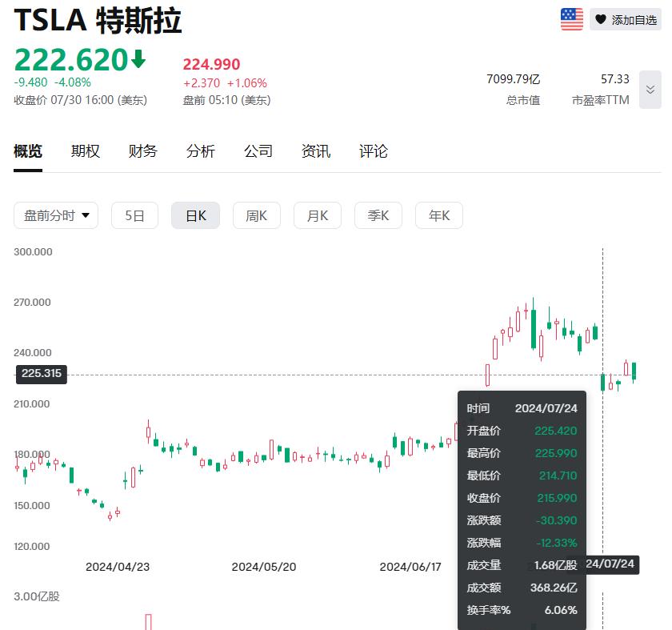The image size is (672, 630).
Task: Click the tooltip date 2024/07/24
Action: coord(546,408)
